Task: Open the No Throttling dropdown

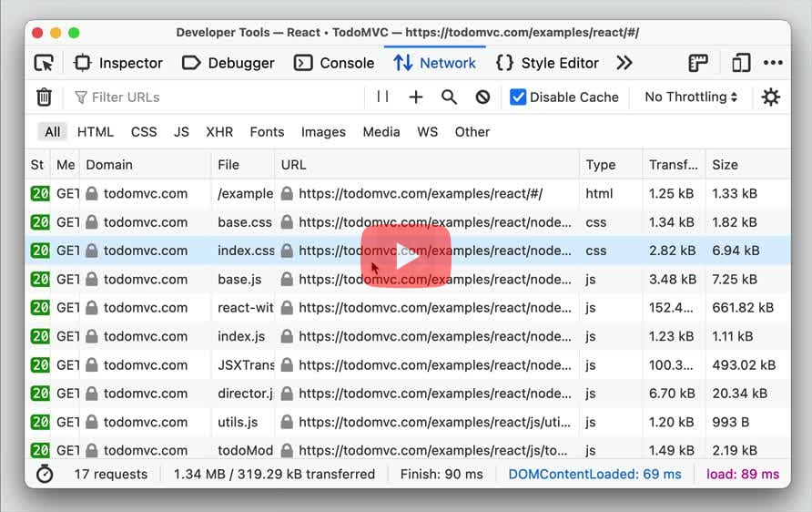Action: pos(691,97)
